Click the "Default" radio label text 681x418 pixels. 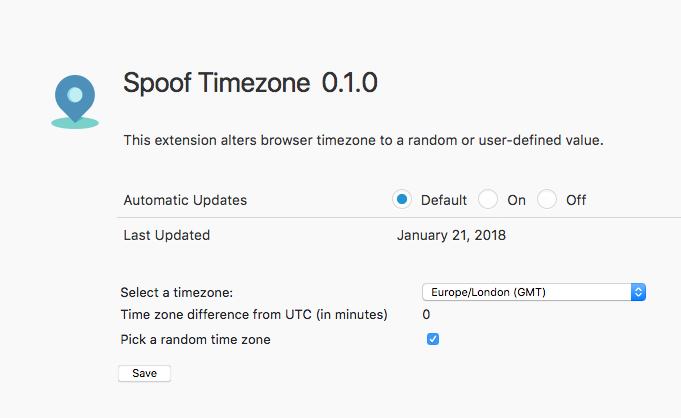[x=444, y=200]
